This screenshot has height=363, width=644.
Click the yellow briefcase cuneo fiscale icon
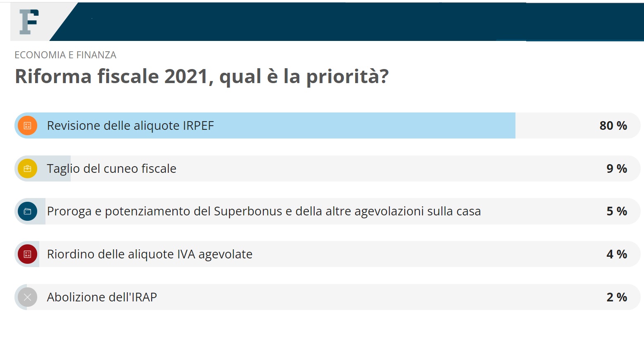click(x=28, y=169)
